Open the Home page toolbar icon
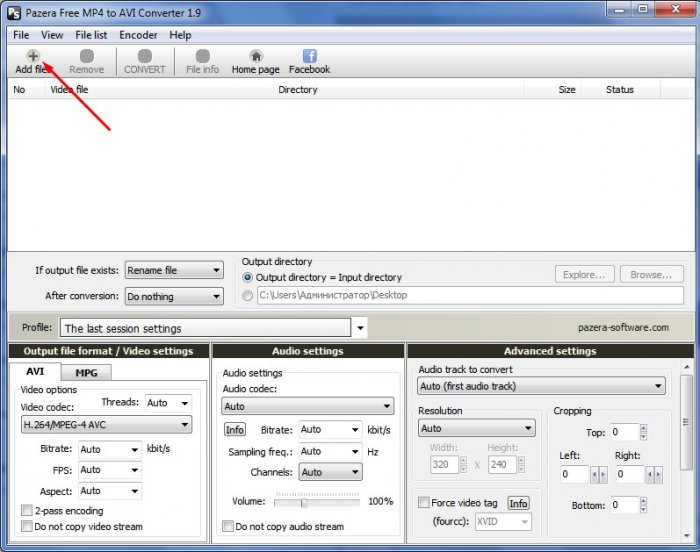The width and height of the screenshot is (700, 552). (x=256, y=57)
